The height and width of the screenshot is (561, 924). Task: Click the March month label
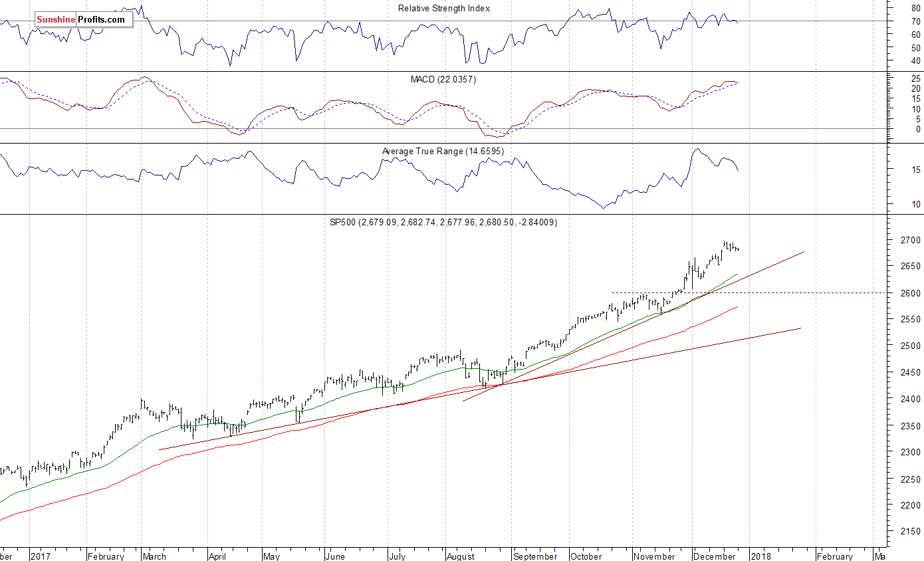(154, 556)
